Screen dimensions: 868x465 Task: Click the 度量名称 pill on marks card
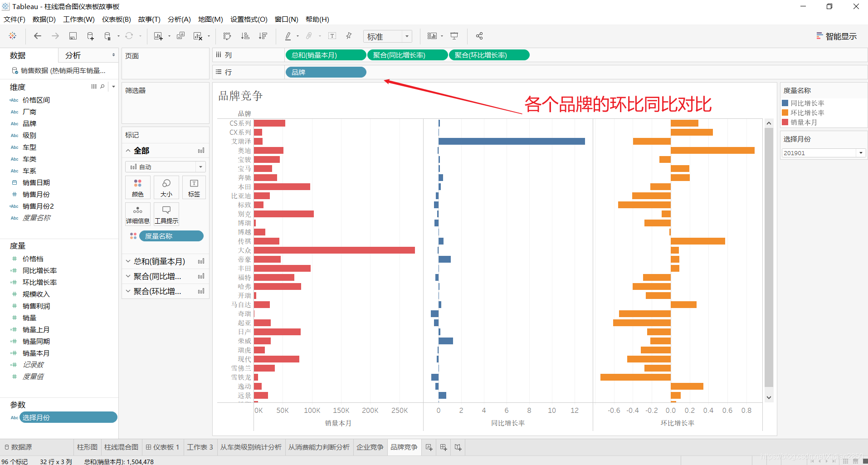click(x=171, y=236)
